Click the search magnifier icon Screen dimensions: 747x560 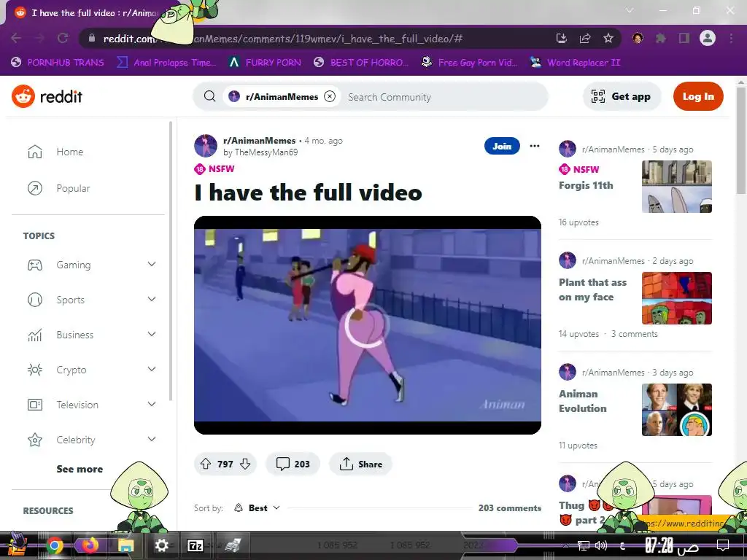click(209, 97)
